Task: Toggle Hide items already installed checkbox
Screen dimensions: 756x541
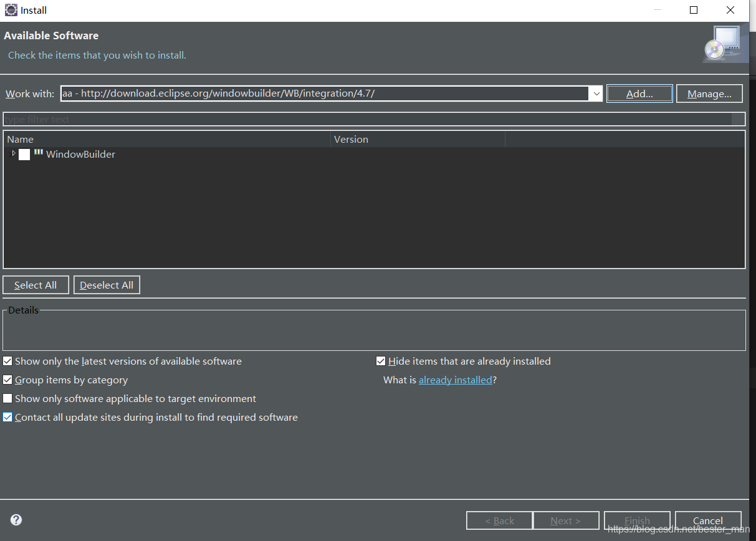Action: click(381, 361)
